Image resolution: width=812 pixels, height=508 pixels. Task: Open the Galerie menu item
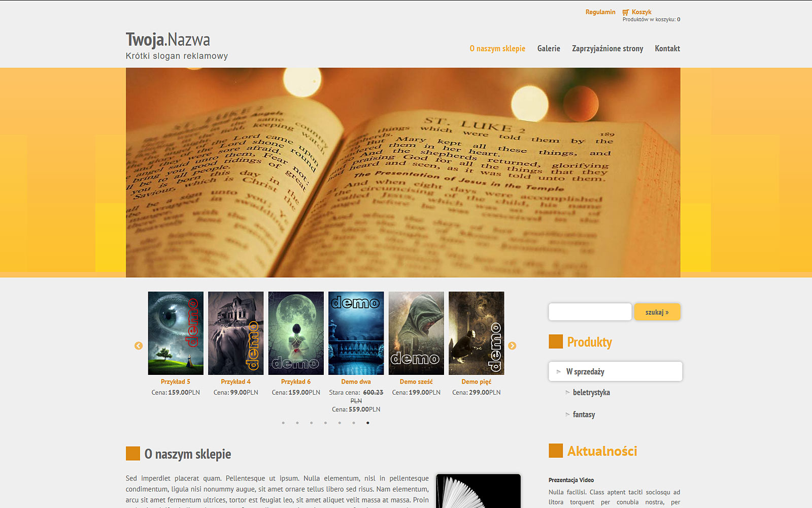click(549, 49)
